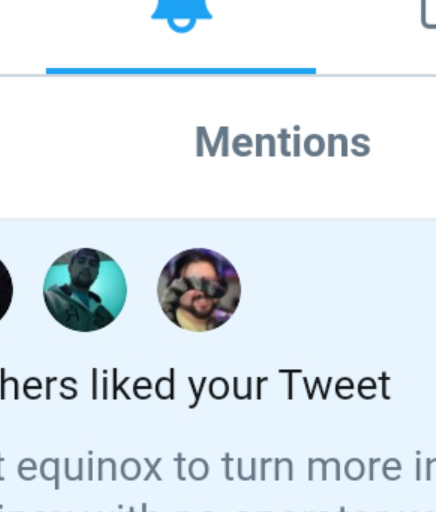Tap the bearded man in hoodie avatar
The width and height of the screenshot is (436, 512).
[85, 290]
